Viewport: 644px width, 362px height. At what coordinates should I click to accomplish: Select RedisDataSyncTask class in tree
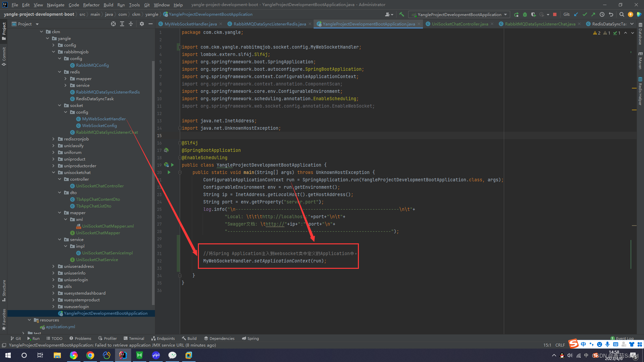[95, 99]
